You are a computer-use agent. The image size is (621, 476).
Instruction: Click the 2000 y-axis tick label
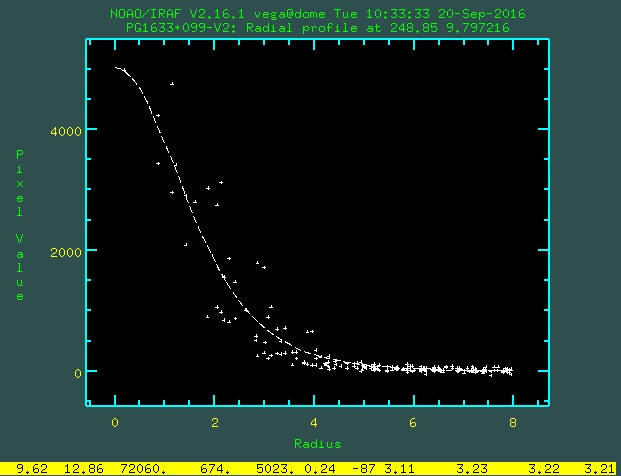(66, 253)
